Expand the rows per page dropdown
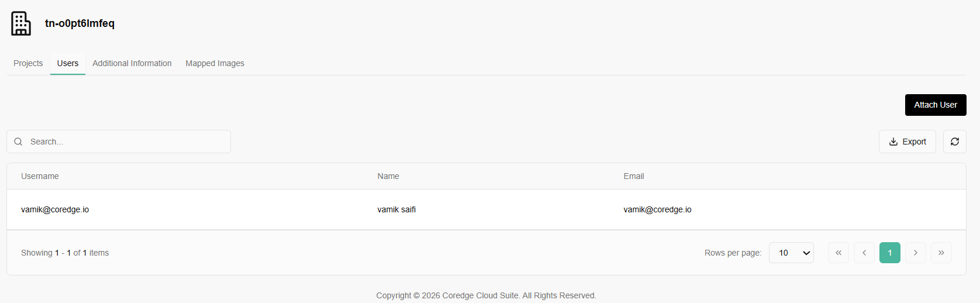This screenshot has height=303, width=980. point(791,253)
